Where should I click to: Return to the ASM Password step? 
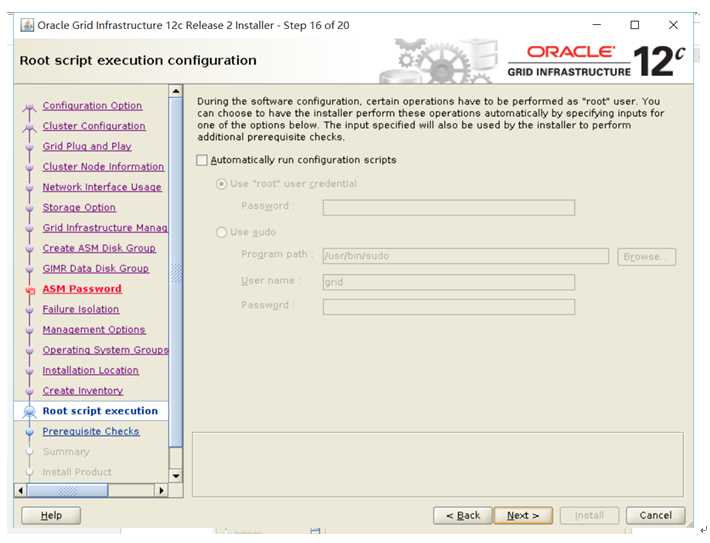pos(82,289)
